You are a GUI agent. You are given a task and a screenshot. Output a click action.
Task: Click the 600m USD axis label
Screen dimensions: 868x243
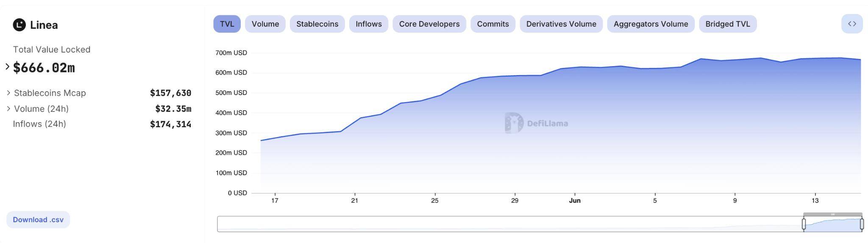coord(231,73)
